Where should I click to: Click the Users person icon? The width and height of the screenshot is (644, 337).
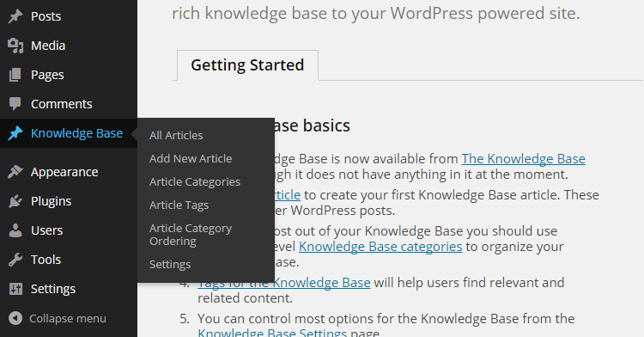[x=15, y=230]
